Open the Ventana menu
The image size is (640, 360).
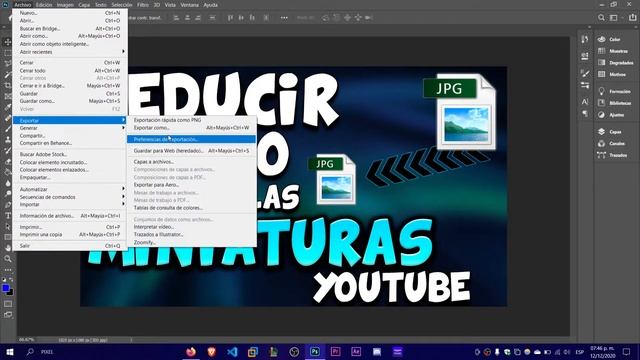(x=189, y=5)
